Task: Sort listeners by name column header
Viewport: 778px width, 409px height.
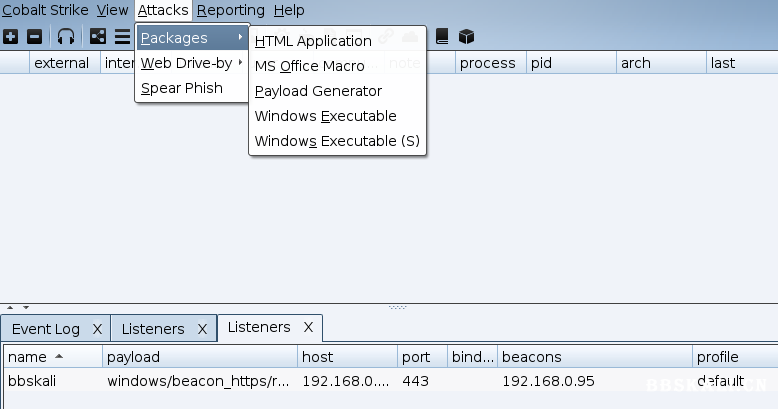Action: click(52, 357)
